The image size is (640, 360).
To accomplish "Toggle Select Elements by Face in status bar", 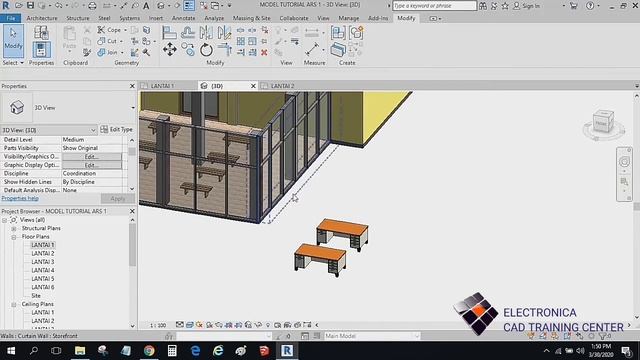I will click(567, 336).
